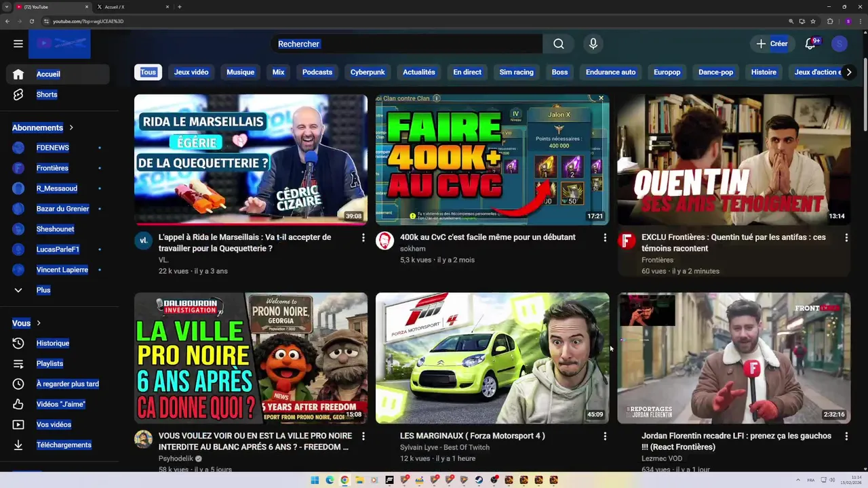Open Chrome extensions puzzle icon
Image resolution: width=868 pixels, height=488 pixels.
[x=830, y=21]
